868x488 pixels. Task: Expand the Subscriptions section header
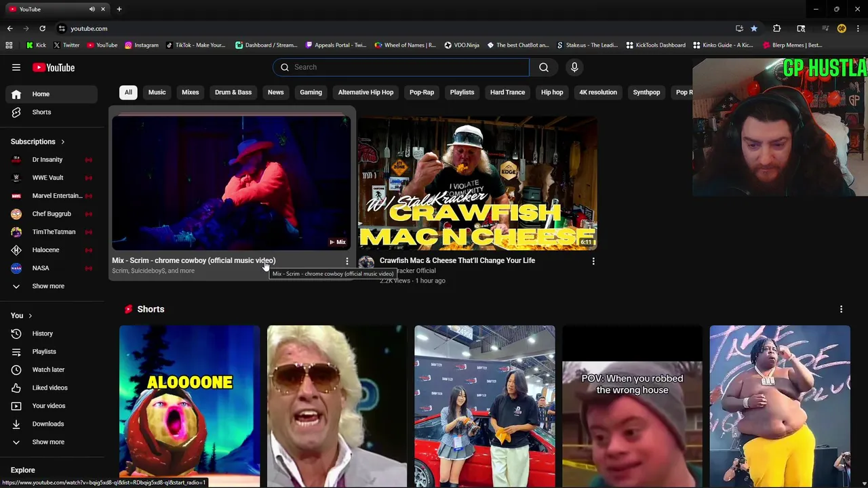(37, 142)
